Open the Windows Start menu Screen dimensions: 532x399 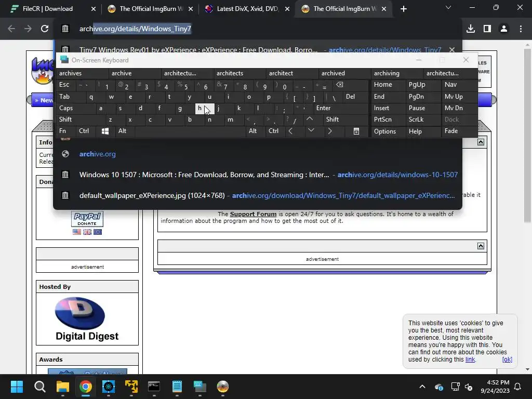pyautogui.click(x=17, y=387)
